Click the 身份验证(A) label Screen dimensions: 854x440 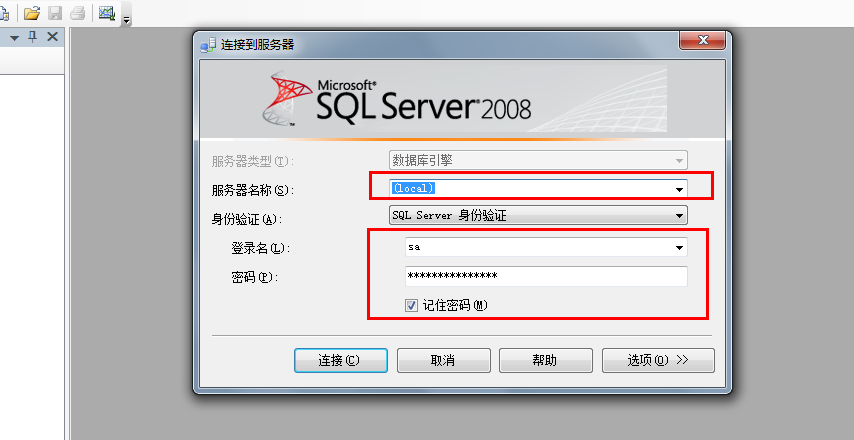pyautogui.click(x=247, y=219)
